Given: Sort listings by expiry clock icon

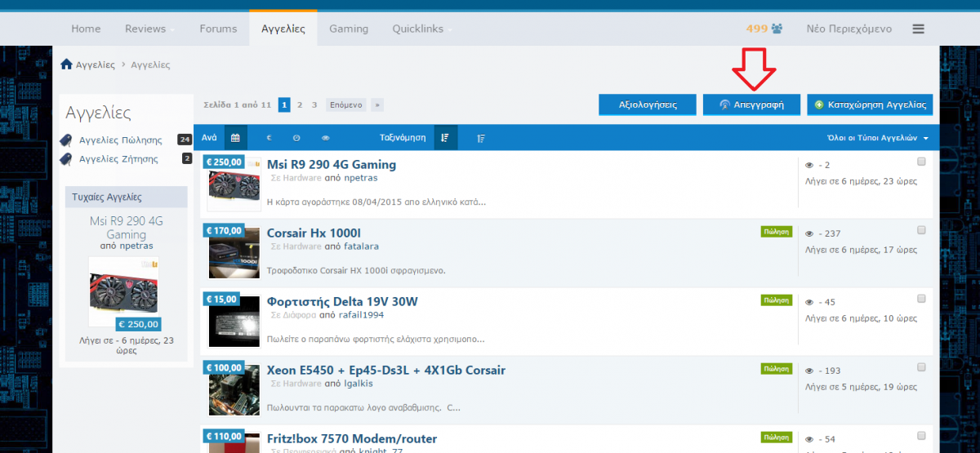Looking at the screenshot, I should (x=296, y=138).
